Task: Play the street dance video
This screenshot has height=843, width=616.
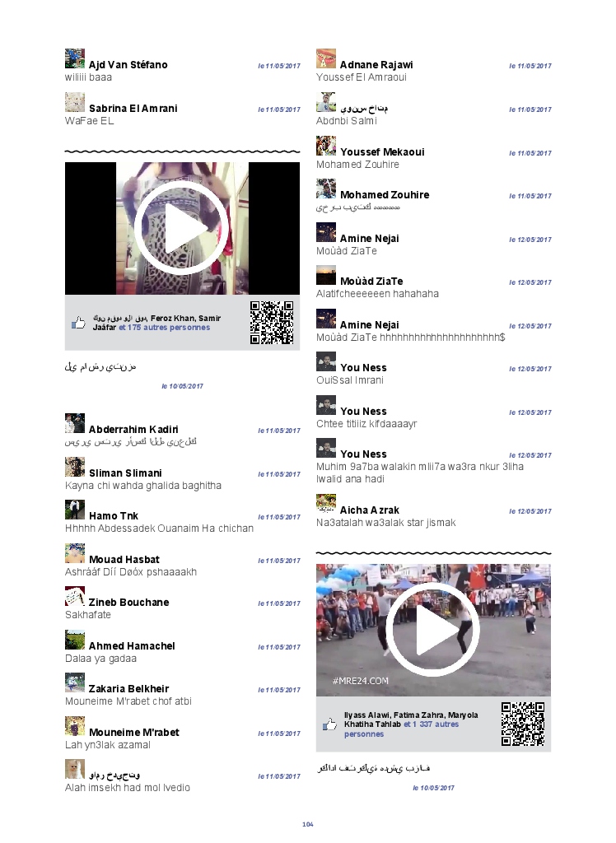Action: tap(433, 630)
